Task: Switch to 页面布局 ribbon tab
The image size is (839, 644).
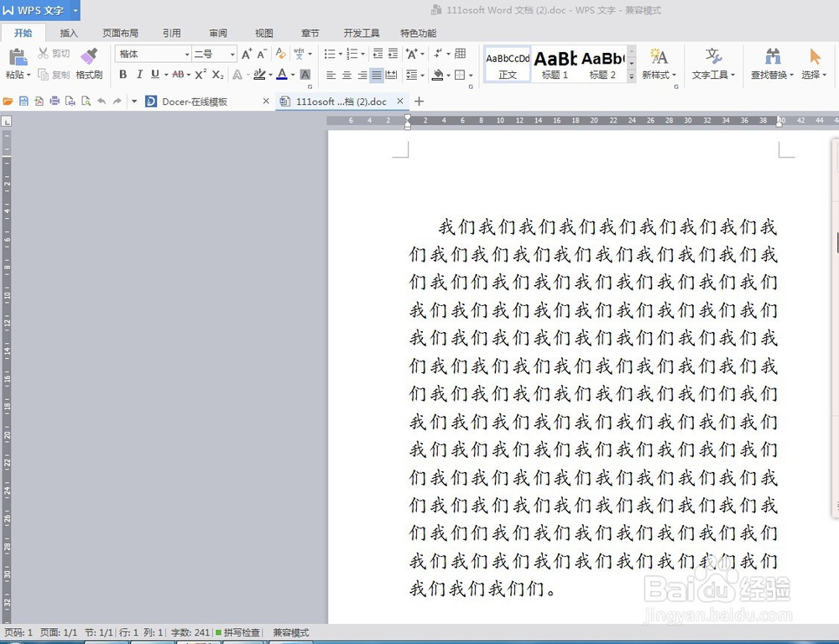Action: (x=120, y=34)
